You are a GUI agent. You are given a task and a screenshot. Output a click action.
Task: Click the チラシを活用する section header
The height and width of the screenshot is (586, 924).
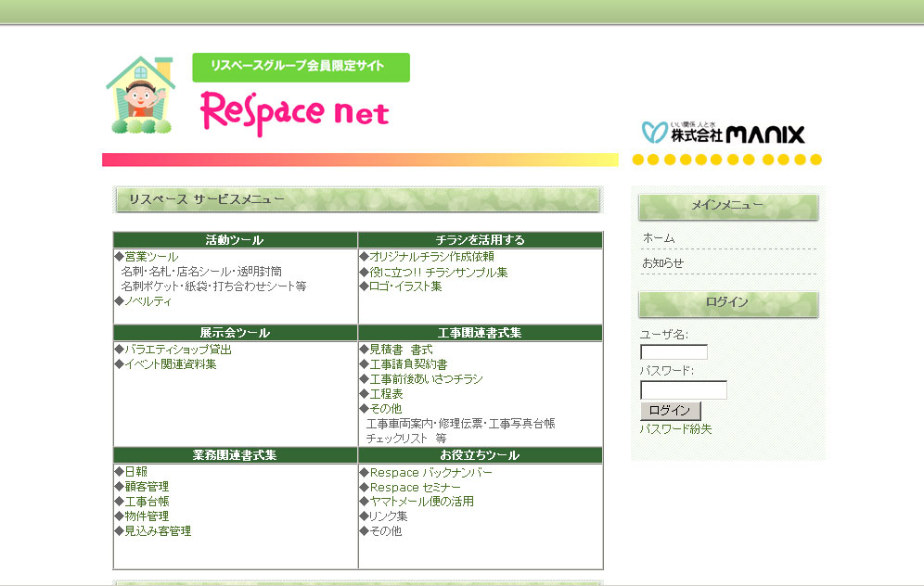tap(481, 240)
